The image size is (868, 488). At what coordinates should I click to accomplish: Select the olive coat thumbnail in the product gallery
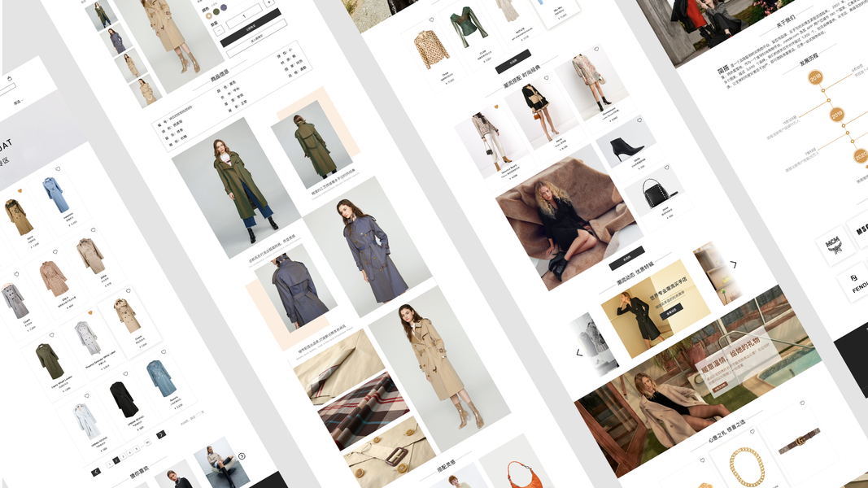(x=102, y=15)
